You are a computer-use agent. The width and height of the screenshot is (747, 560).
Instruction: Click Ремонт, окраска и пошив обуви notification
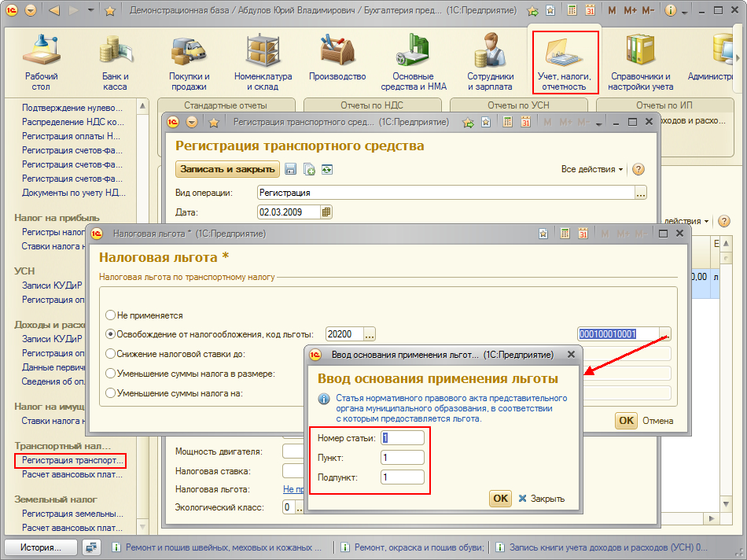414,547
